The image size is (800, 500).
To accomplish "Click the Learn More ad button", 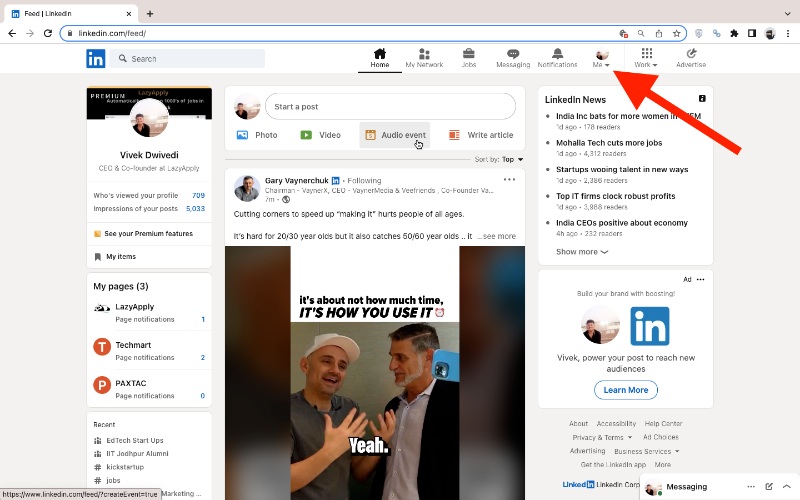I will [x=626, y=390].
